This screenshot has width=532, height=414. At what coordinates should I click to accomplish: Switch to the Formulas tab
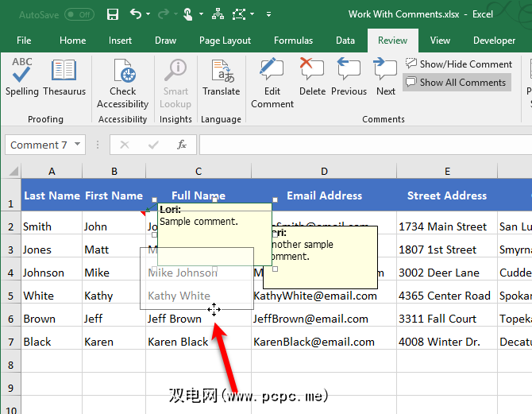pyautogui.click(x=293, y=41)
